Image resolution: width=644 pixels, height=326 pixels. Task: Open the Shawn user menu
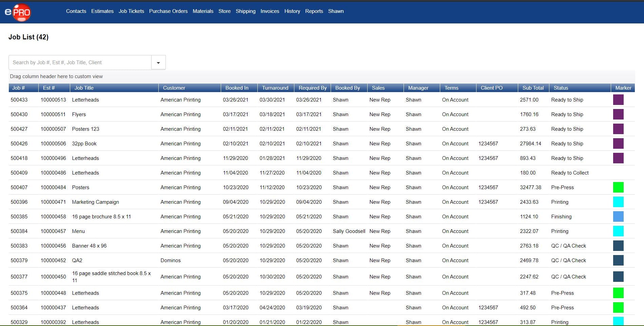tap(336, 11)
